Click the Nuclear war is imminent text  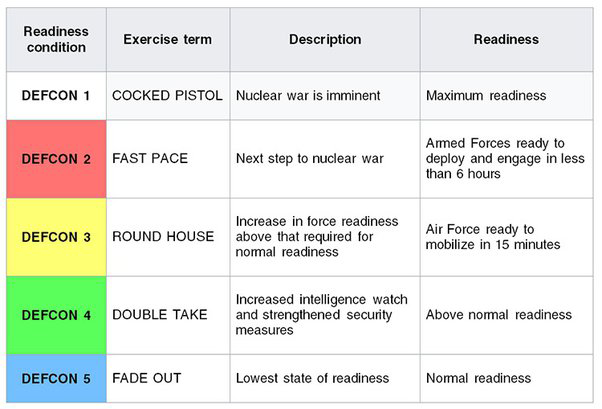coord(308,96)
